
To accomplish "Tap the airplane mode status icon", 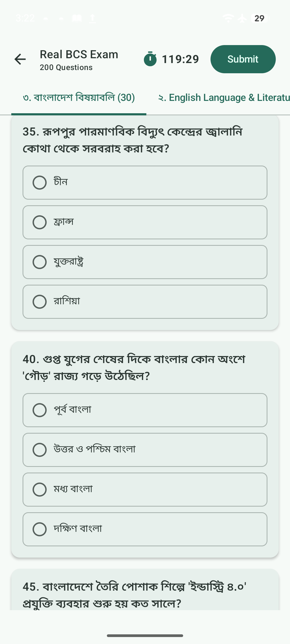I will click(242, 18).
